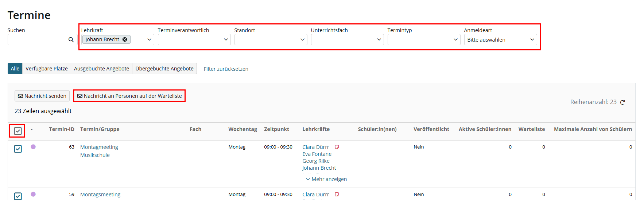Sort by the Fach column header
Viewport: 644px width, 200px height.
pos(195,129)
